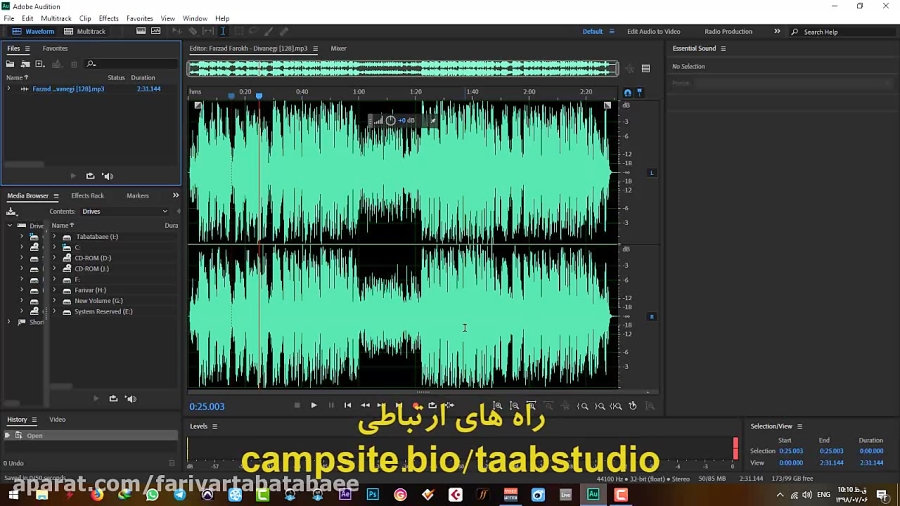900x506 pixels.
Task: Expand the CD-ROM (D:) drive
Action: click(55, 258)
